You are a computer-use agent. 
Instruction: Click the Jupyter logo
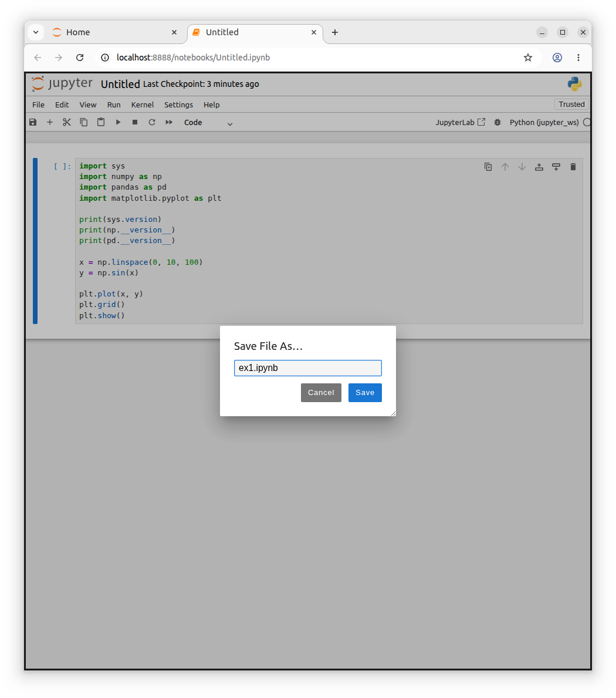tap(62, 84)
